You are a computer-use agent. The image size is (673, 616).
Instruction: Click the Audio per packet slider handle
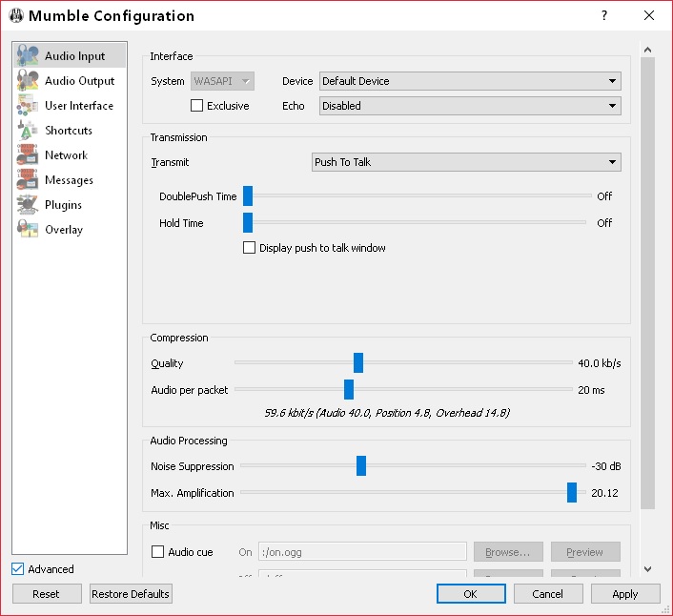349,390
